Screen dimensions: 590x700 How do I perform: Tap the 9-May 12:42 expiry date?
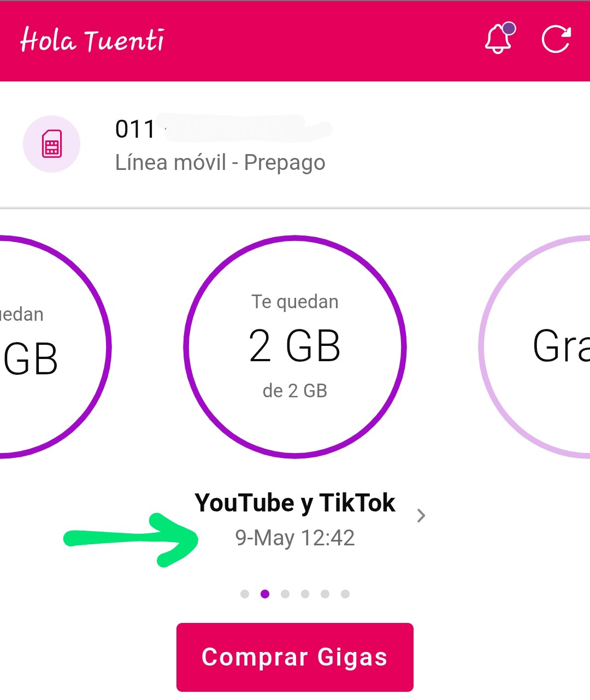tap(295, 538)
